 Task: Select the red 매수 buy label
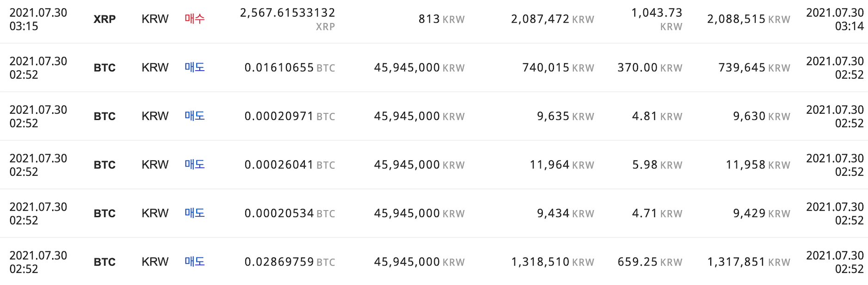194,19
